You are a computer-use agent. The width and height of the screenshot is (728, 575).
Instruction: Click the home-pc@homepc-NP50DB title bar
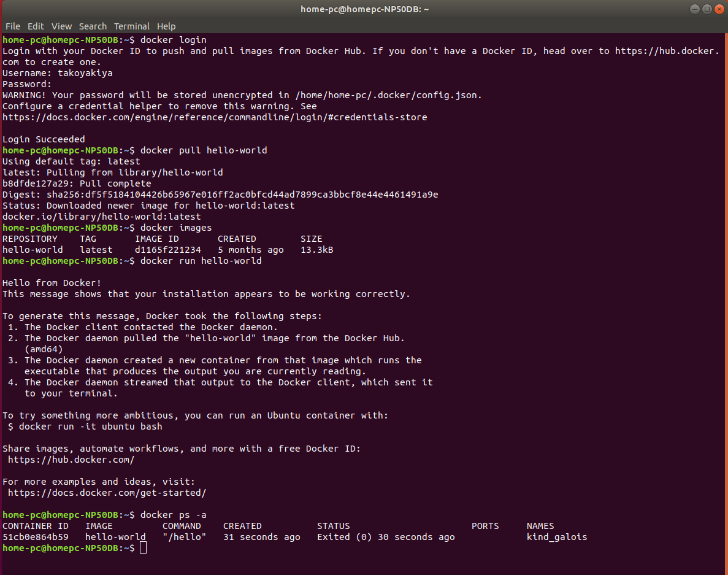click(364, 9)
